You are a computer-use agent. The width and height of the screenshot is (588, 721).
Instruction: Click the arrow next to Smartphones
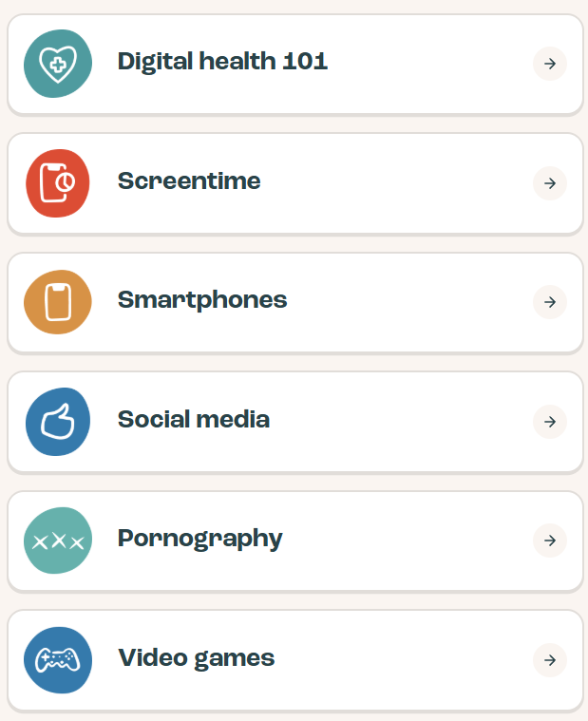pyautogui.click(x=550, y=302)
